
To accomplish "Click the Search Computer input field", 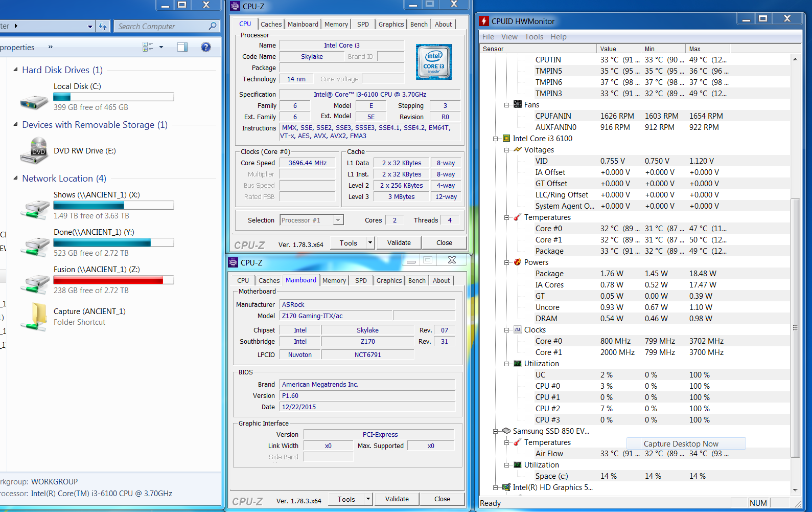I will [167, 26].
